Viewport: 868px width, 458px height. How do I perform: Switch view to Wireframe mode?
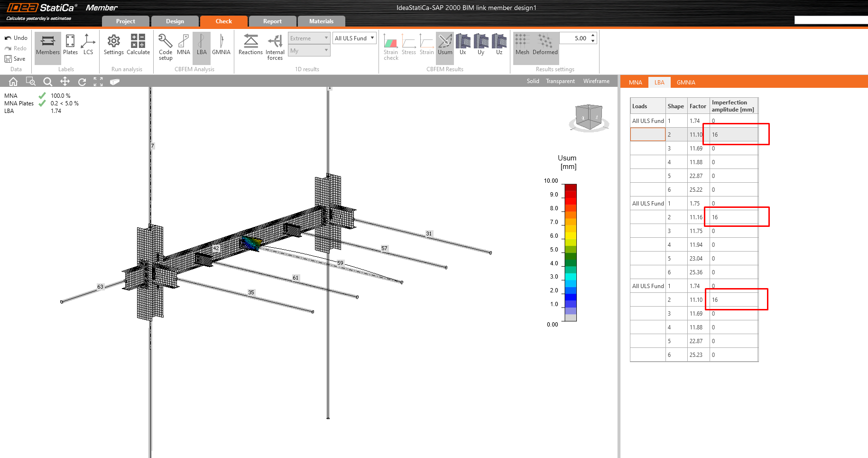596,81
